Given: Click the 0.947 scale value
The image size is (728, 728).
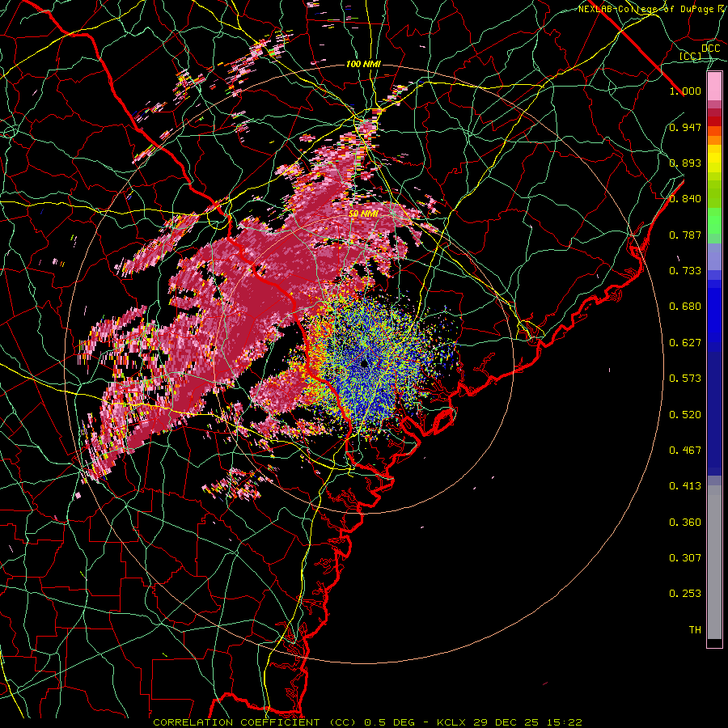Looking at the screenshot, I should [685, 127].
